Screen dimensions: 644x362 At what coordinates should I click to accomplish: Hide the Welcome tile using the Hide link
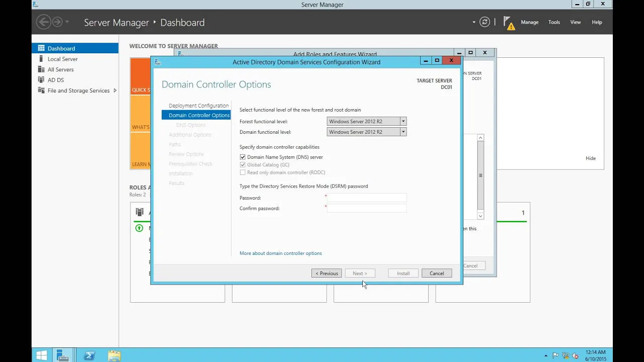coord(591,158)
